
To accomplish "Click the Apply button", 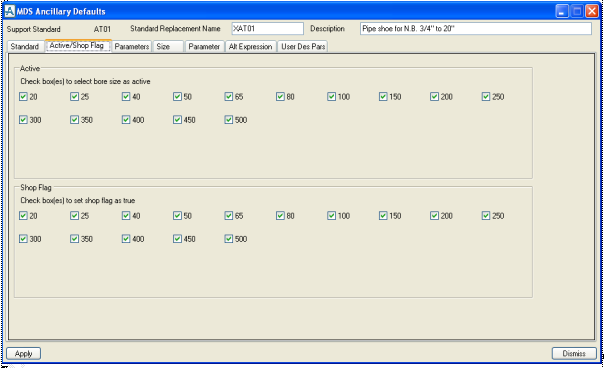I will point(23,353).
